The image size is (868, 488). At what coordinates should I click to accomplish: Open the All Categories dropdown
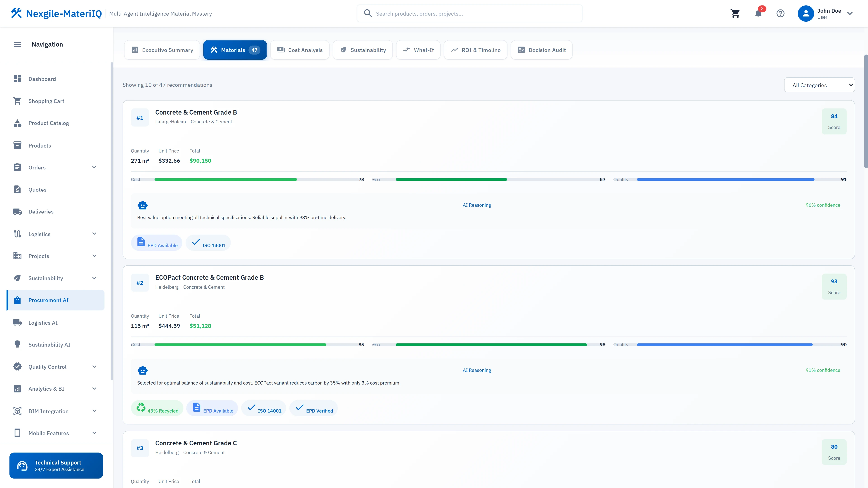point(819,85)
